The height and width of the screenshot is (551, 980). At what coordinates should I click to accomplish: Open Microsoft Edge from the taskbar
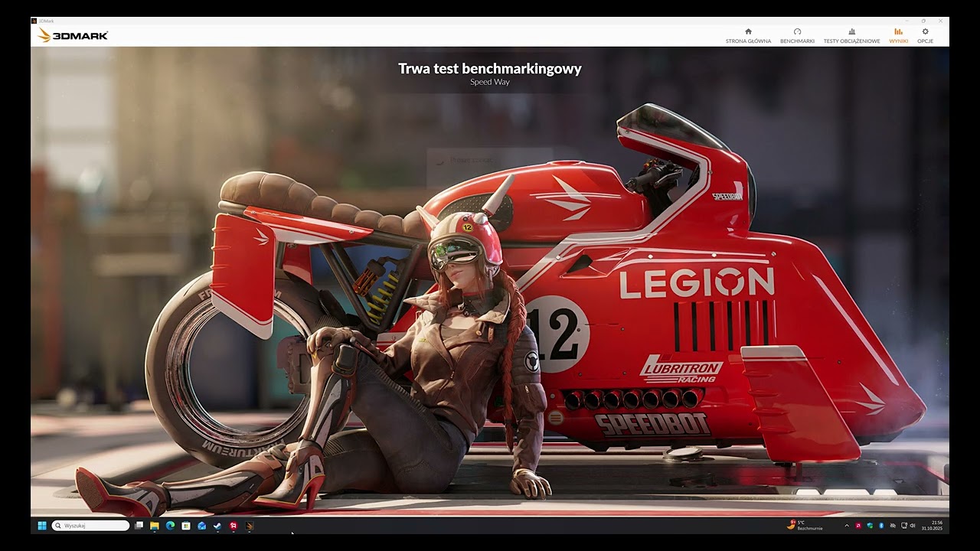tap(170, 526)
